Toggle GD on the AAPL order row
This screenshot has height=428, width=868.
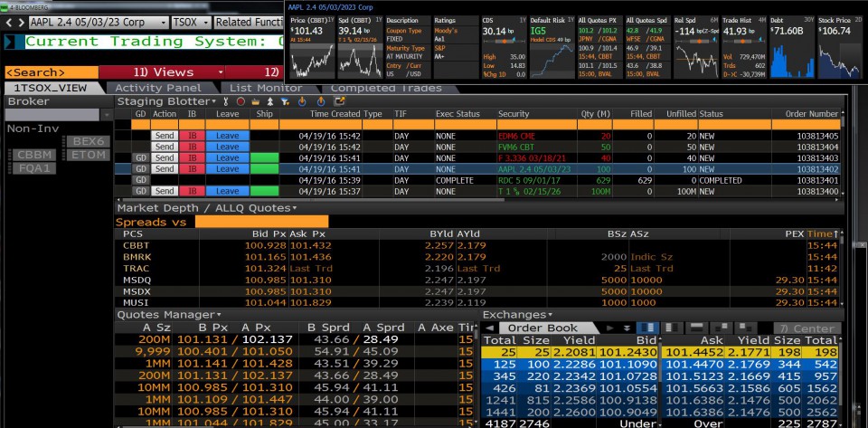point(140,169)
